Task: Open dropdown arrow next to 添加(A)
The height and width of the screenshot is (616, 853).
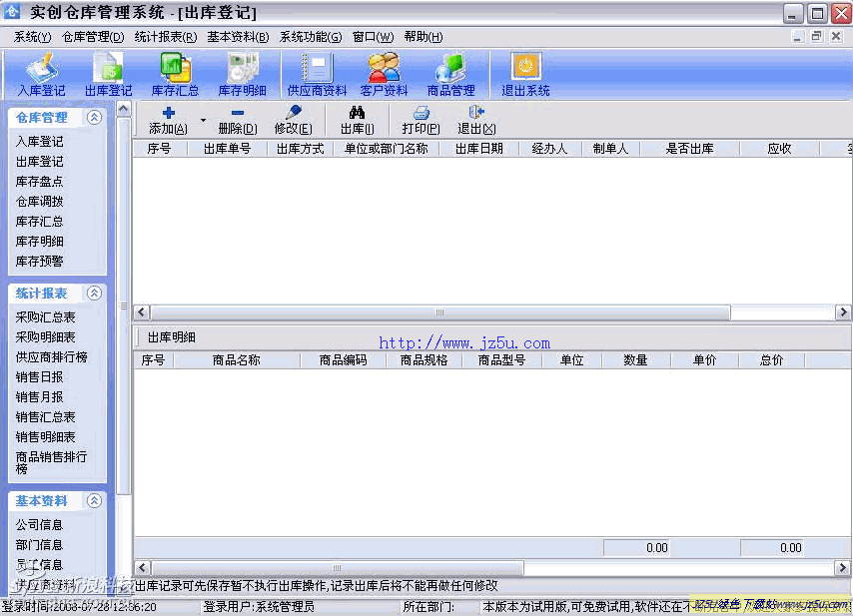Action: coord(203,120)
